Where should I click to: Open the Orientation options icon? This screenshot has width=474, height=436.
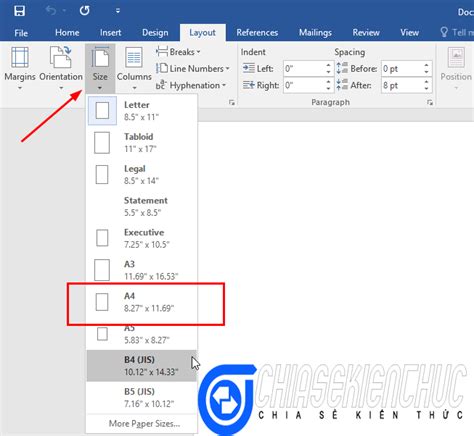click(x=61, y=57)
